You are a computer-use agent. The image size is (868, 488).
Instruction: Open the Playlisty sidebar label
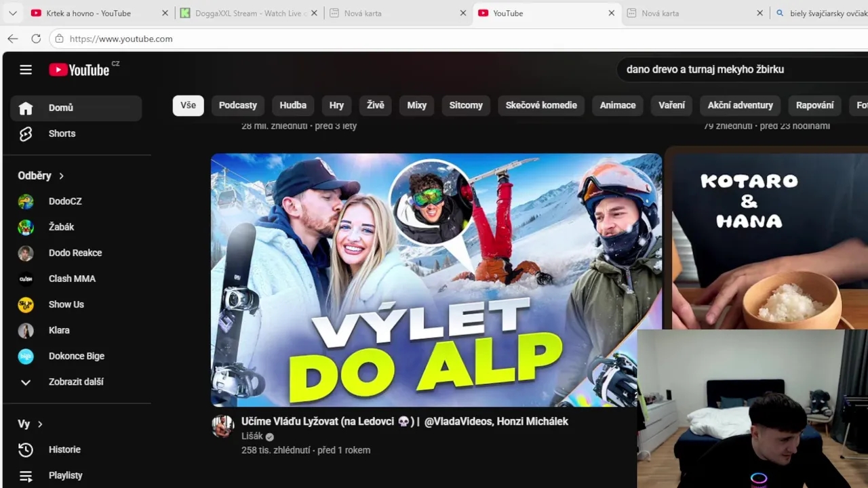[x=66, y=475]
